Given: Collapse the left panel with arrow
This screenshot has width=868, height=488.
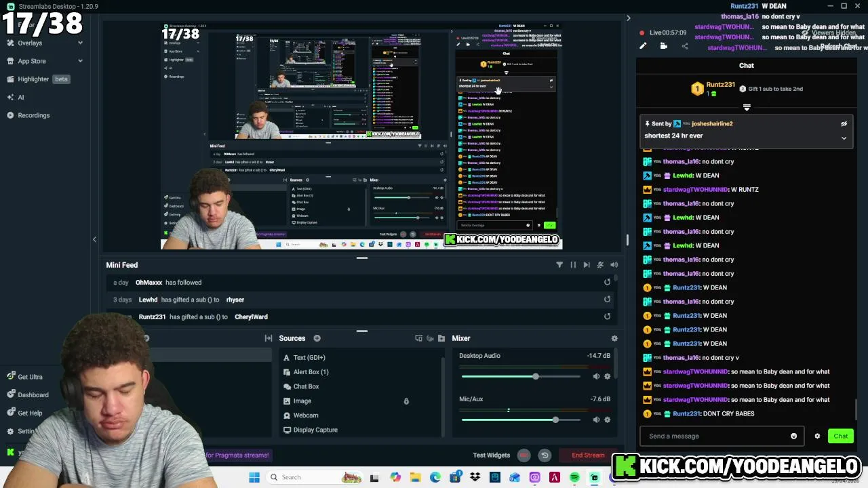Looking at the screenshot, I should pyautogui.click(x=94, y=239).
